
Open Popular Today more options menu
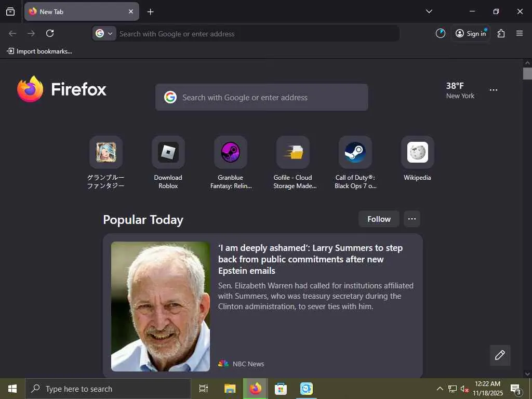(x=412, y=219)
